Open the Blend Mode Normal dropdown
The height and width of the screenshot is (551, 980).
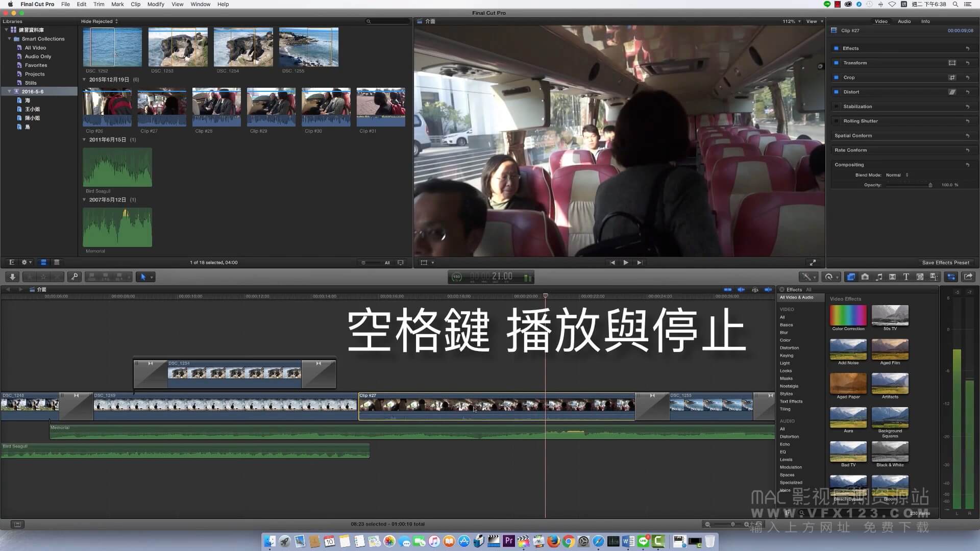pos(897,175)
